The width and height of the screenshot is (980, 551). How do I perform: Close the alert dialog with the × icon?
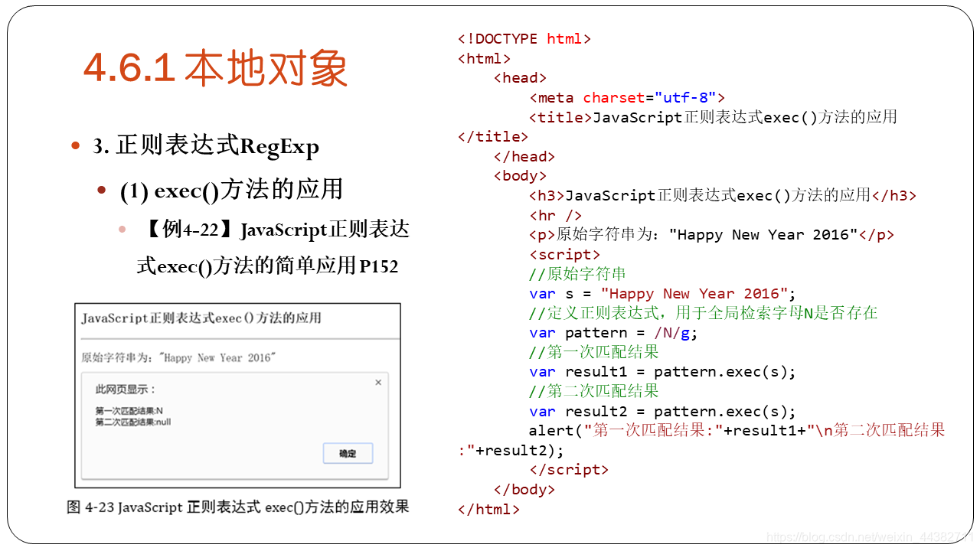point(378,383)
